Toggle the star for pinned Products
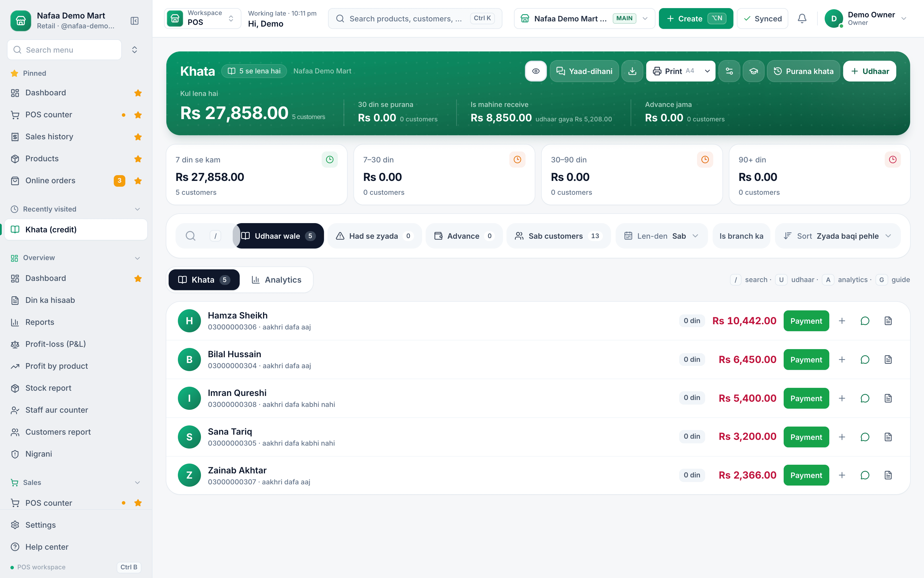This screenshot has width=924, height=578. point(138,159)
